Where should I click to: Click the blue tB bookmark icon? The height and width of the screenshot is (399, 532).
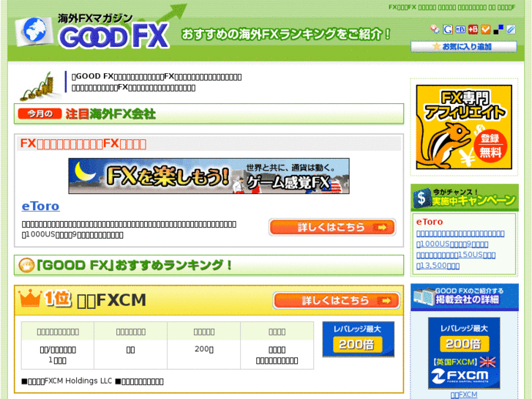pos(460,29)
